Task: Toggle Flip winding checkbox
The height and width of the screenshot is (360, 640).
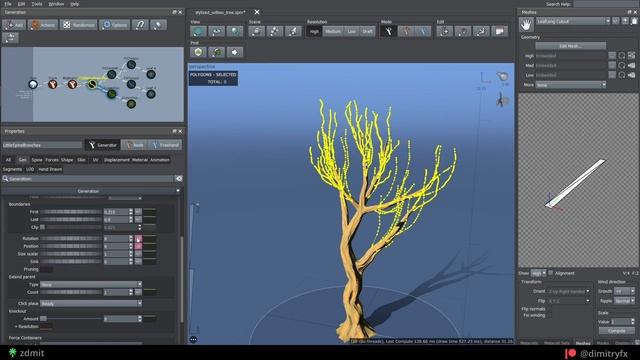Action: point(550,315)
